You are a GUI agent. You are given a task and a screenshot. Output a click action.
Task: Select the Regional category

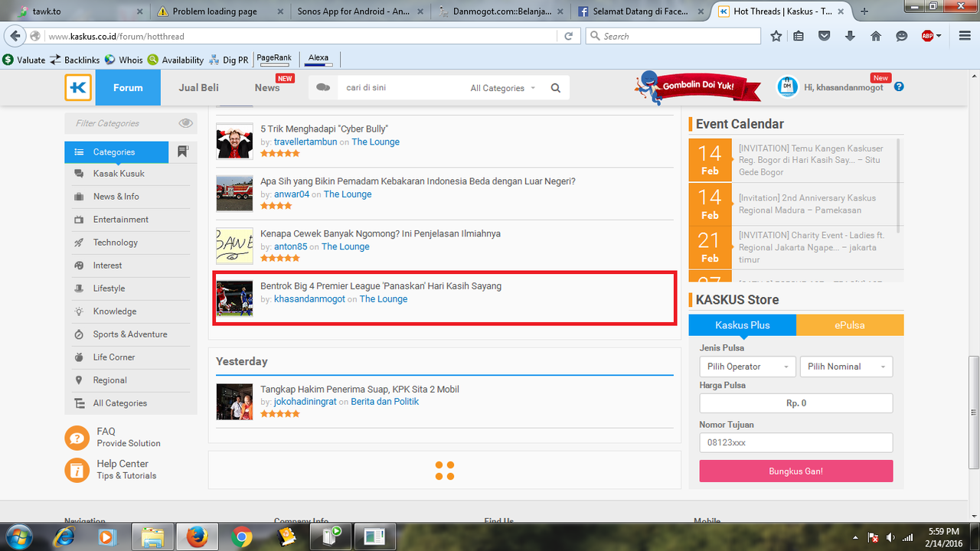[110, 380]
